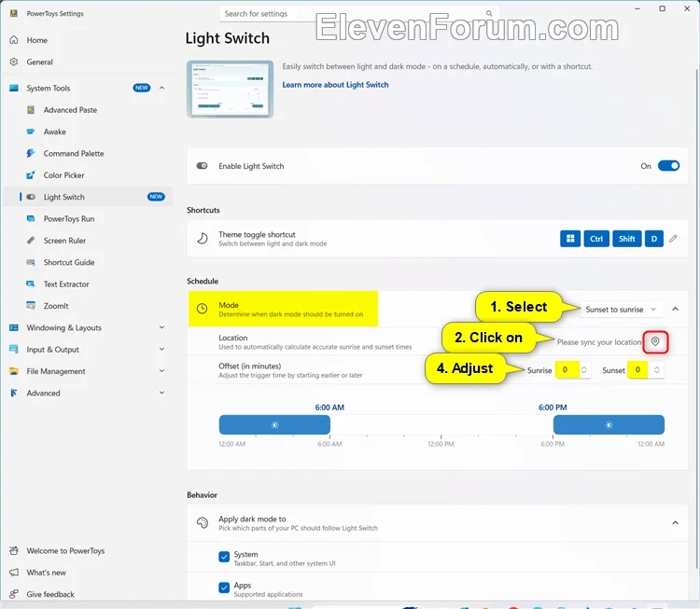
Task: Click 'Please sync your location' text
Action: click(598, 342)
